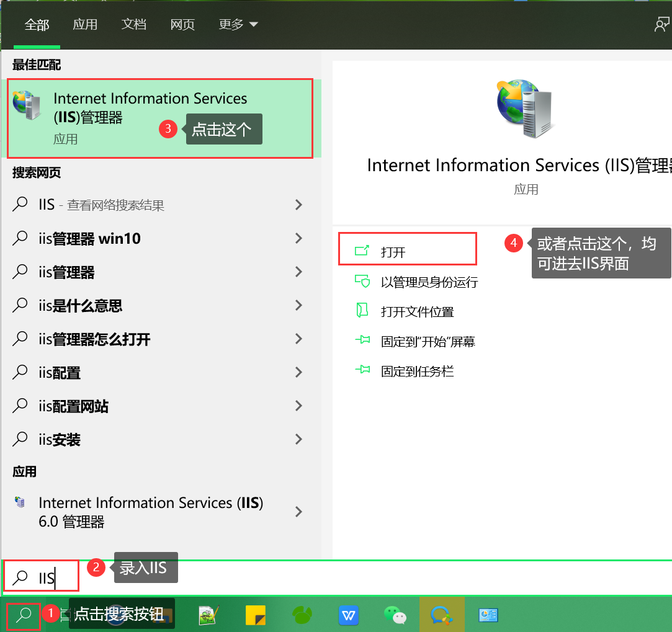Screen dimensions: 672x632
Task: Open the blue ID-card taskbar icon at the far right
Action: (x=488, y=616)
